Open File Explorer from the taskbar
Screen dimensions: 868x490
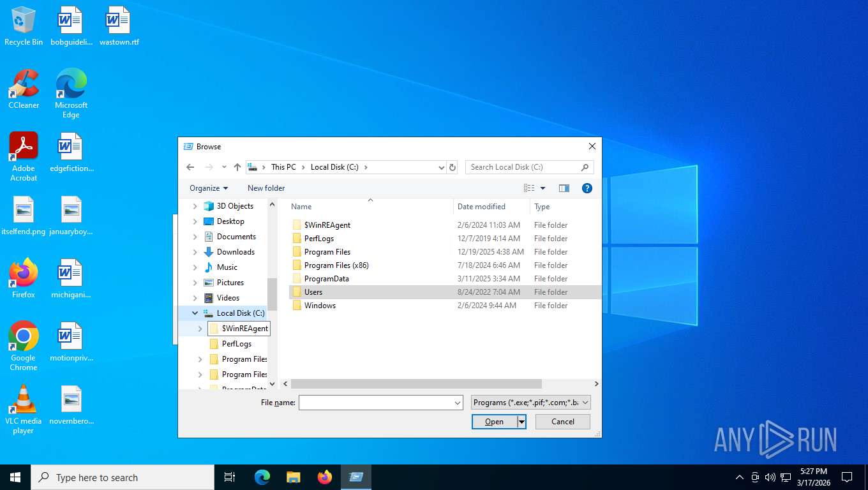(x=294, y=477)
